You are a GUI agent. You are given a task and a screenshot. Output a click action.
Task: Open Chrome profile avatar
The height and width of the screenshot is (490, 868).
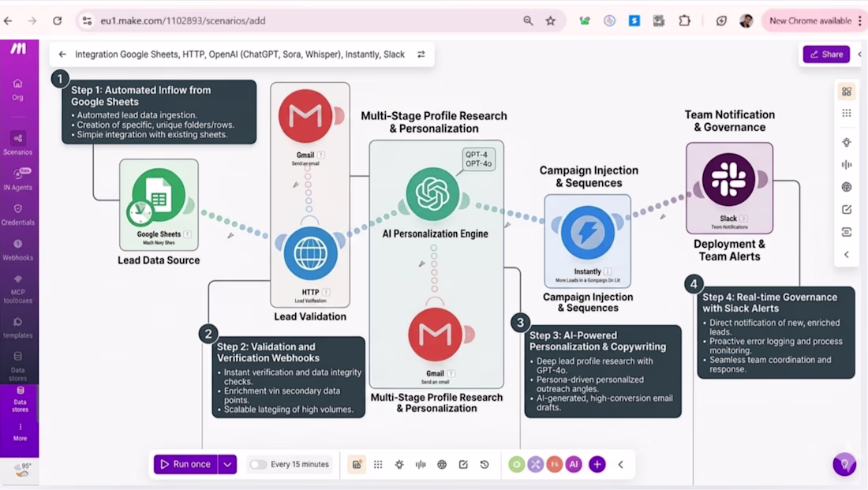click(746, 21)
